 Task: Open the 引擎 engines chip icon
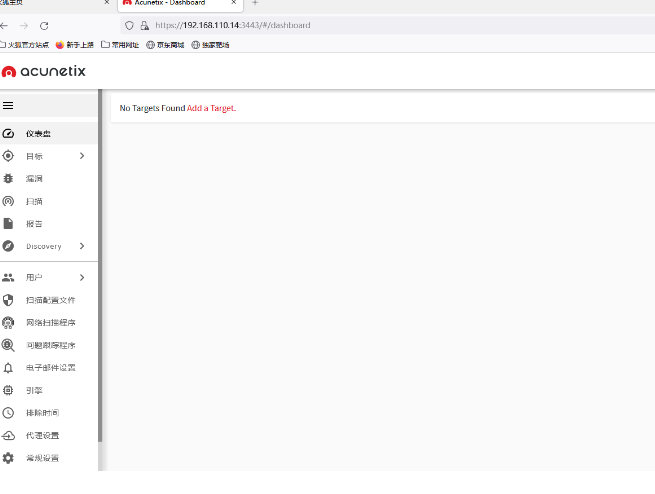coord(8,390)
